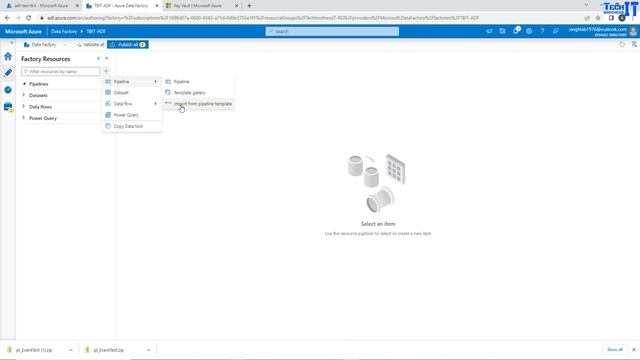Select Dataset in the add resource menu
640x360 pixels.
tap(132, 93)
